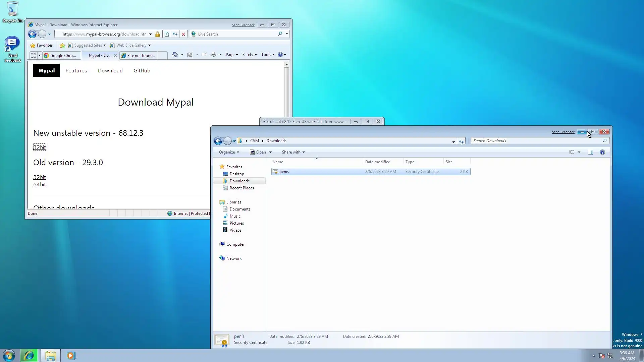Screen dimensions: 644x362
Task: Expand the Change view options arrow
Action: tap(579, 152)
